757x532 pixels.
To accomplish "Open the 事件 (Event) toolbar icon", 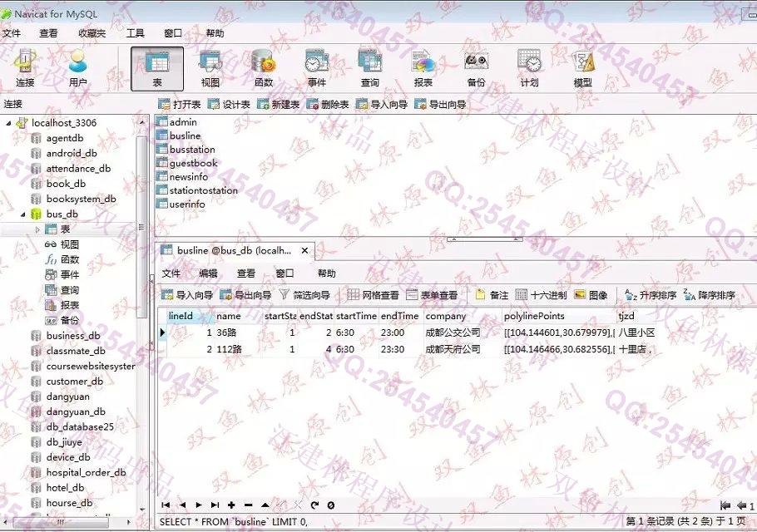I will (x=317, y=68).
